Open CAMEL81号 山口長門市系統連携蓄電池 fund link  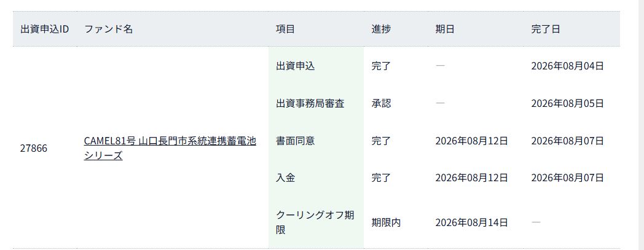[x=170, y=148]
